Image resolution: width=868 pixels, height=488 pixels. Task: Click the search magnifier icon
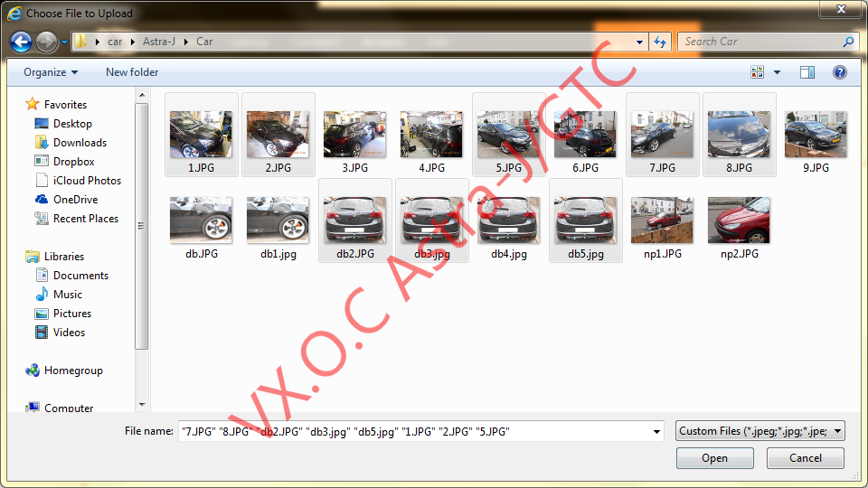coord(848,42)
